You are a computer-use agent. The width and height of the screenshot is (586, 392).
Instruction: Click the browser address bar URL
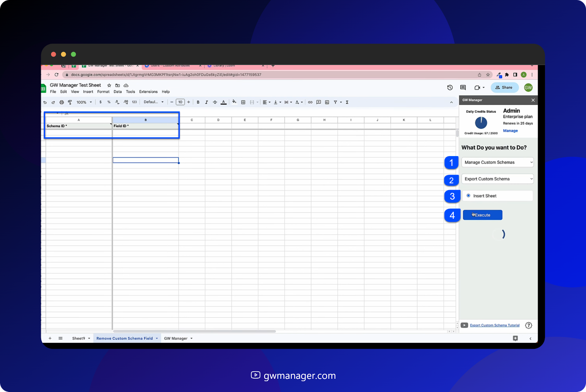(166, 75)
